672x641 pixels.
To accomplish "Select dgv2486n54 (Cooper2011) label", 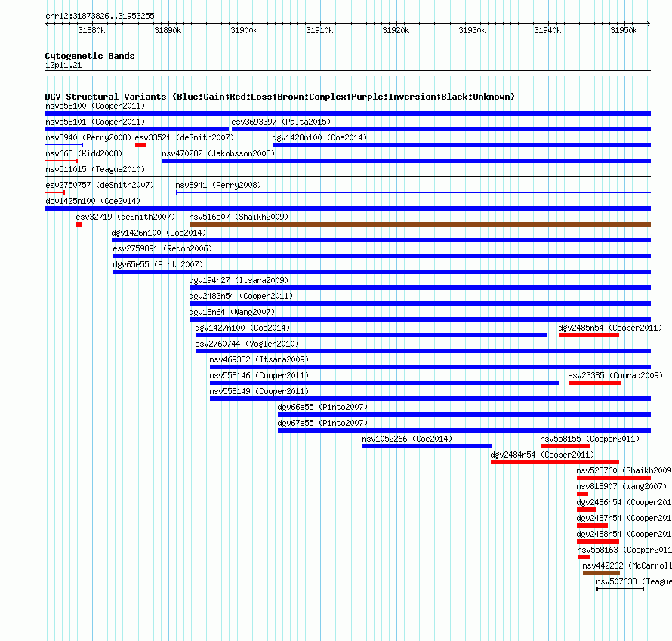I will point(624,502).
